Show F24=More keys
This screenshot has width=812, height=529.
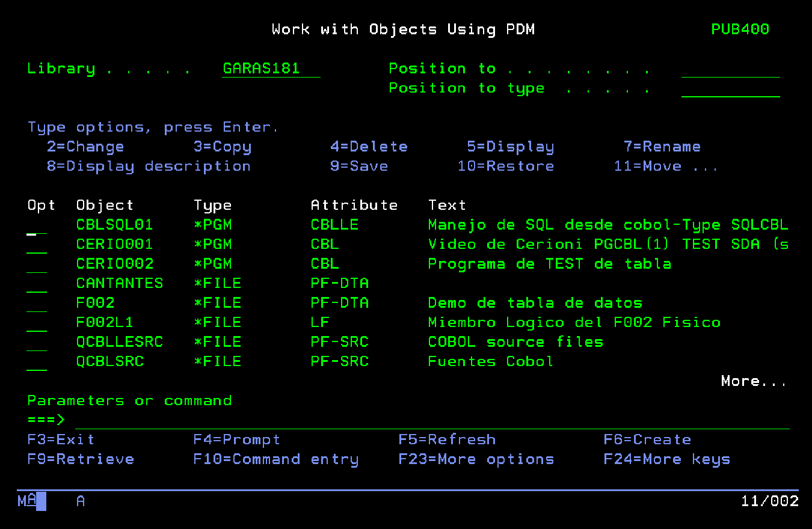pyautogui.click(x=666, y=459)
